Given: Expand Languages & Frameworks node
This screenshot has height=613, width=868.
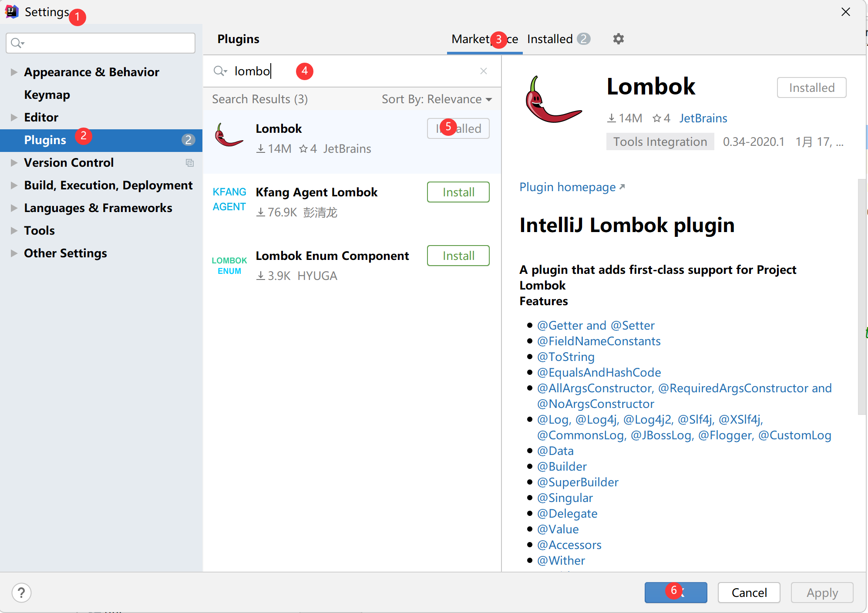Looking at the screenshot, I should pos(14,208).
